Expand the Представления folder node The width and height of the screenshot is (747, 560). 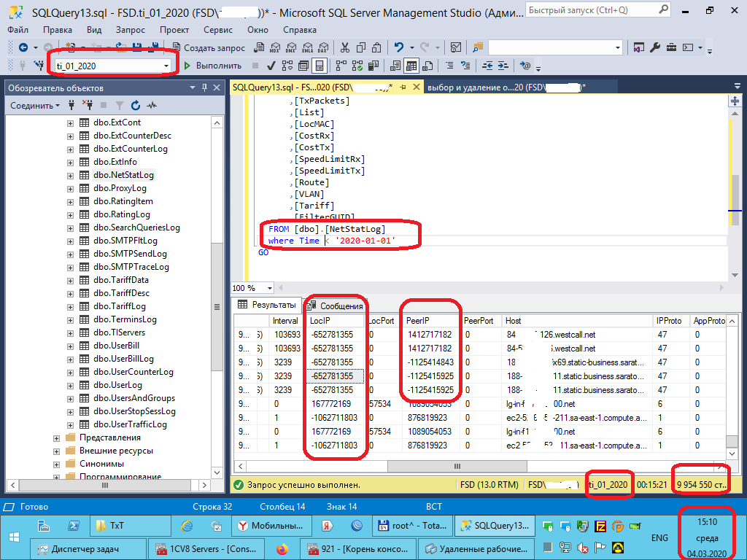coord(56,438)
